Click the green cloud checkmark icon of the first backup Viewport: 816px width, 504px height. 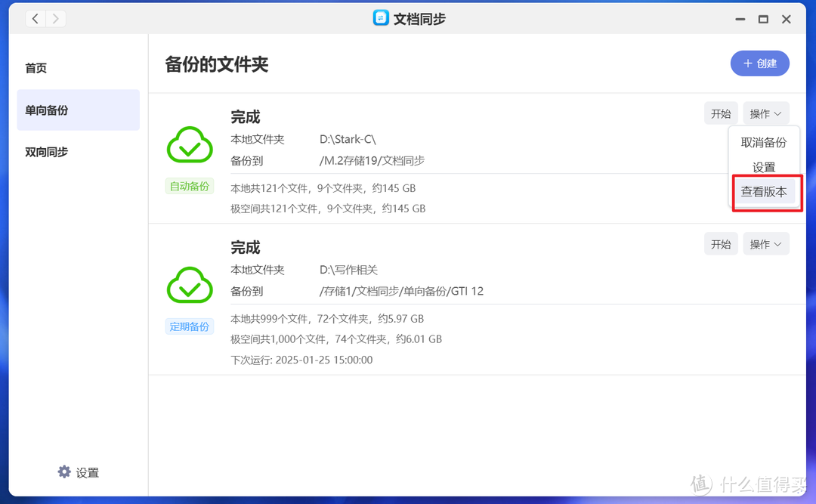click(x=190, y=145)
